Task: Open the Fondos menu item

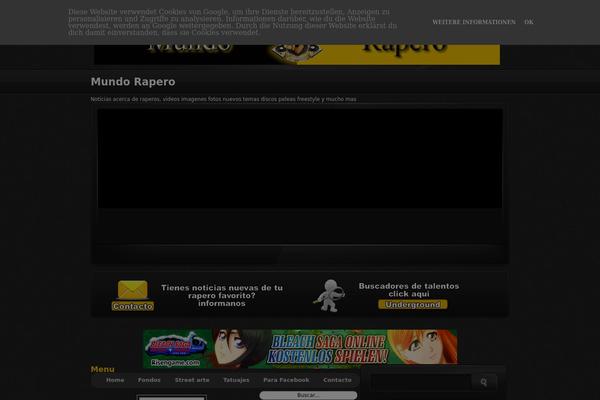Action: 149,380
